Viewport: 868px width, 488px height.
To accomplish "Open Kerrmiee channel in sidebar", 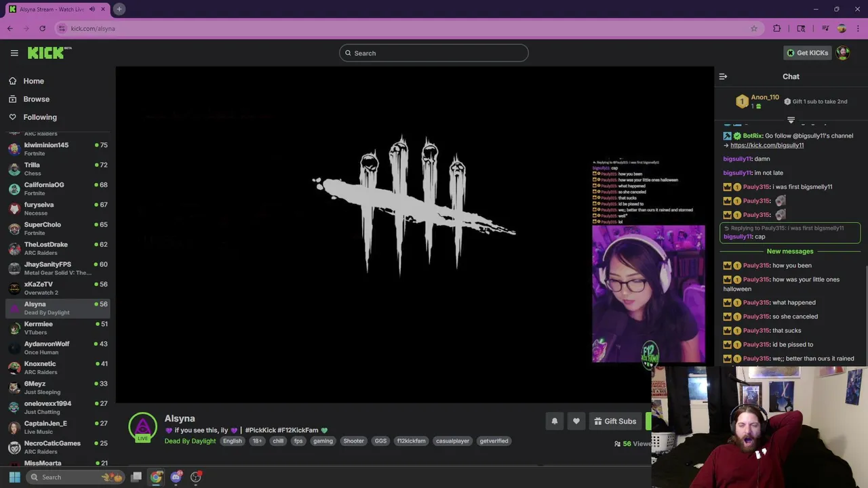I will tap(58, 328).
